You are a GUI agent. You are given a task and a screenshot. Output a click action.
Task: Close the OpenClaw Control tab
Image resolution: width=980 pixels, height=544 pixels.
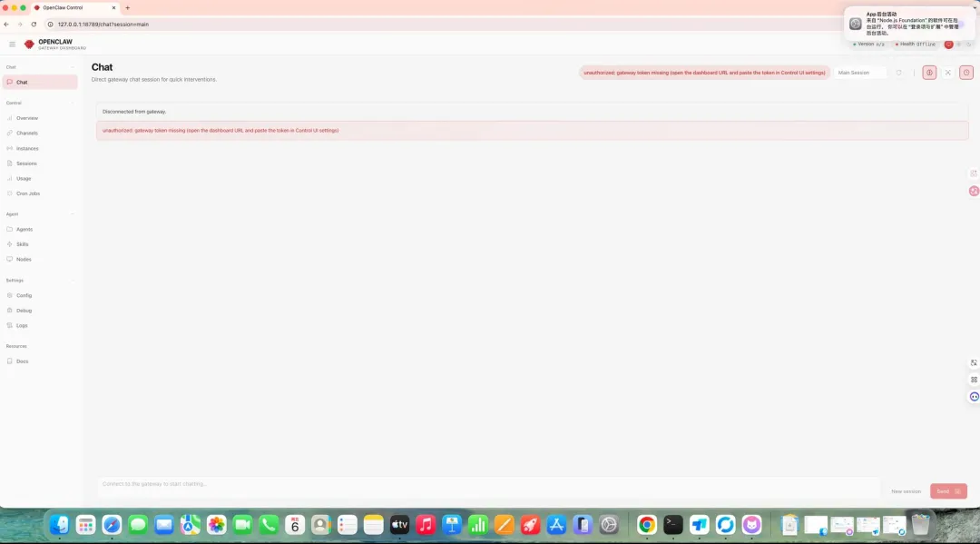113,8
